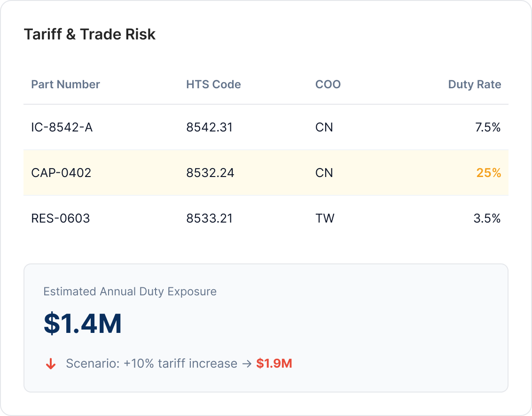Click the HTS Code column header
The image size is (532, 416).
pyautogui.click(x=213, y=85)
